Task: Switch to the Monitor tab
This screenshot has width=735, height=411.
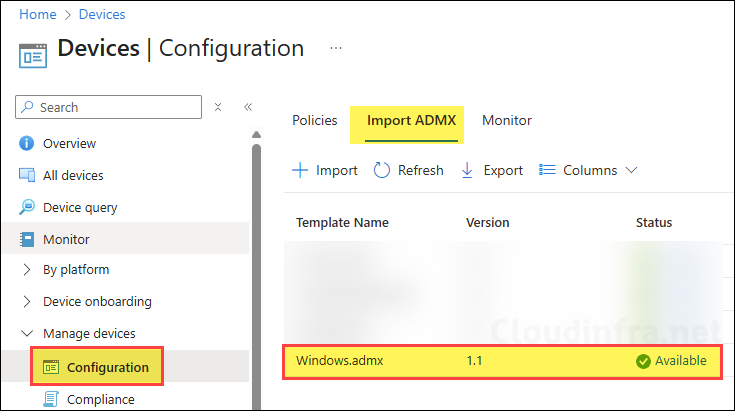Action: (x=507, y=121)
